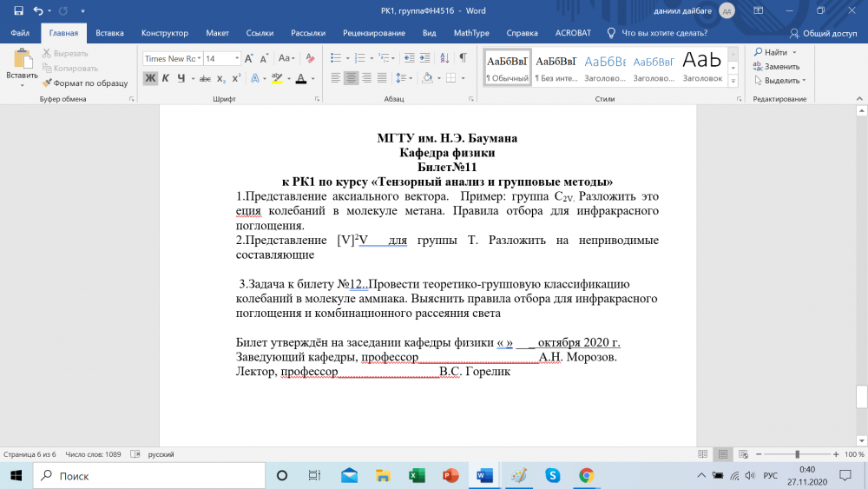Expand the Styles gallery with More arrow
Viewport: 868px width, 489px height.
point(733,81)
